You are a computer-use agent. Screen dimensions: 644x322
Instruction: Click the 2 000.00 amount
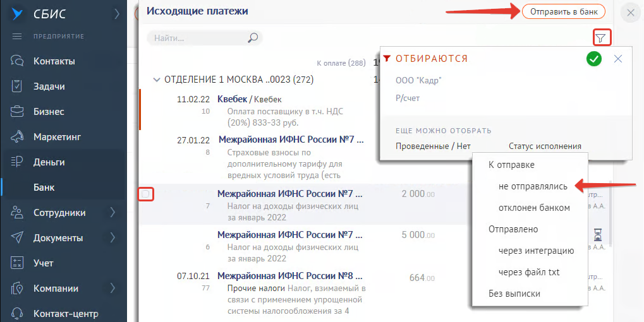(418, 194)
